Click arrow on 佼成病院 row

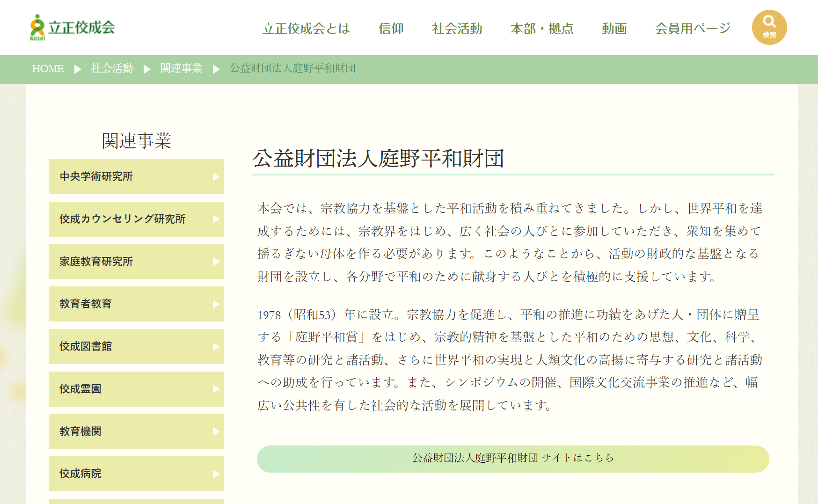tap(216, 474)
